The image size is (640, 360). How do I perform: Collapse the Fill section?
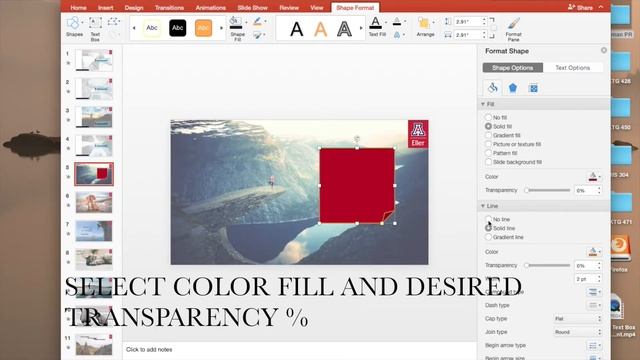[483, 104]
